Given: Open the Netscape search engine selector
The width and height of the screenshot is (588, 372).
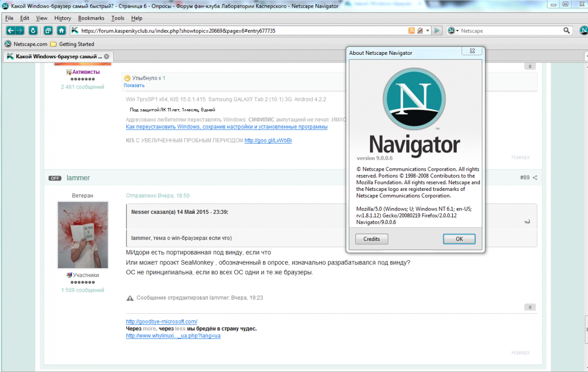Looking at the screenshot, I should coord(453,30).
